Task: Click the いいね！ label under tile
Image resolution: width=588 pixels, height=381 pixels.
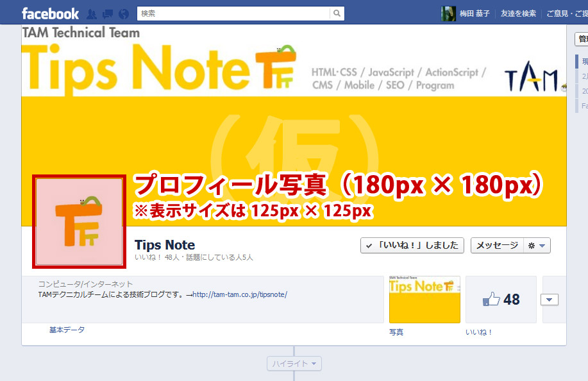Action: (x=479, y=332)
